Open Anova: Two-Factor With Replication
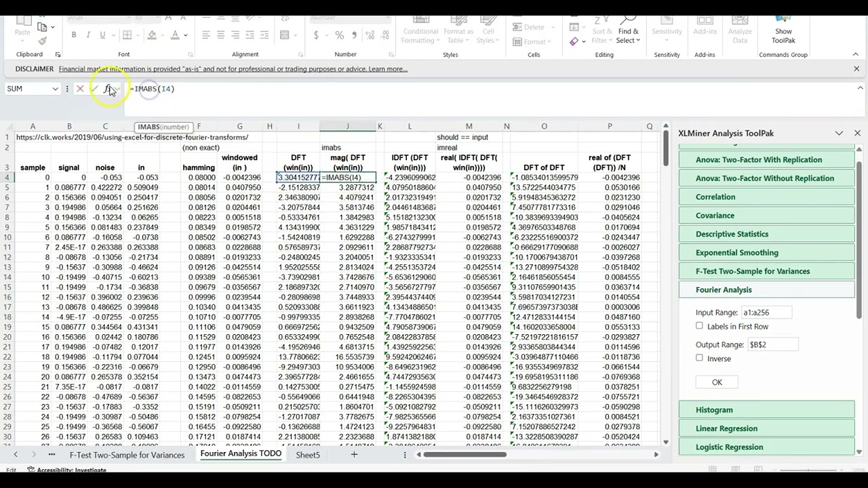This screenshot has height=488, width=868. coord(766,159)
